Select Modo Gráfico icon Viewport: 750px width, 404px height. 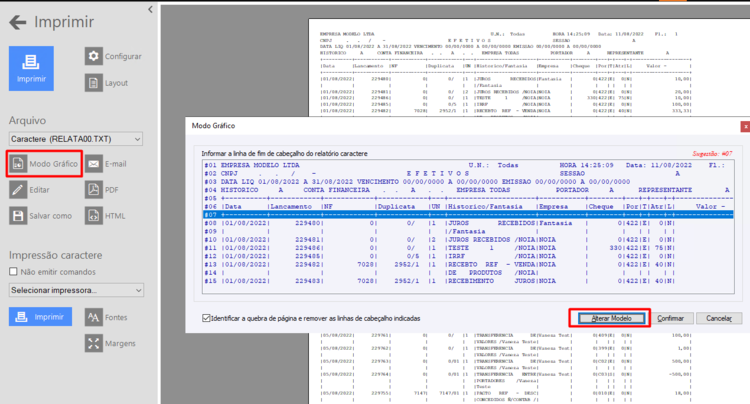(18, 164)
